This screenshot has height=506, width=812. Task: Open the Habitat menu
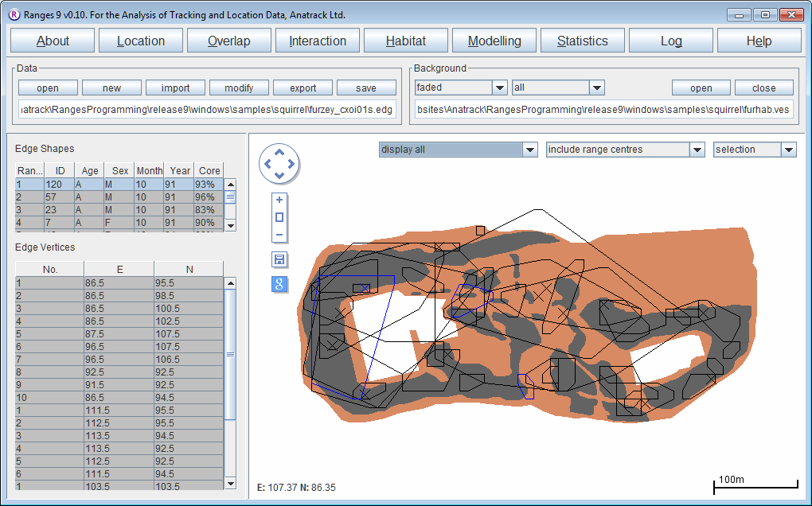[x=406, y=41]
